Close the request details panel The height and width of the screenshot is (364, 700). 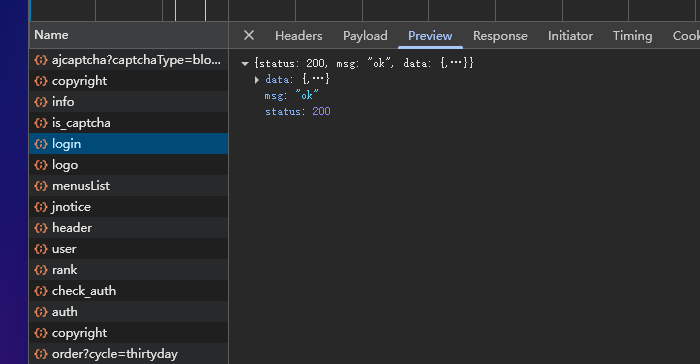249,35
